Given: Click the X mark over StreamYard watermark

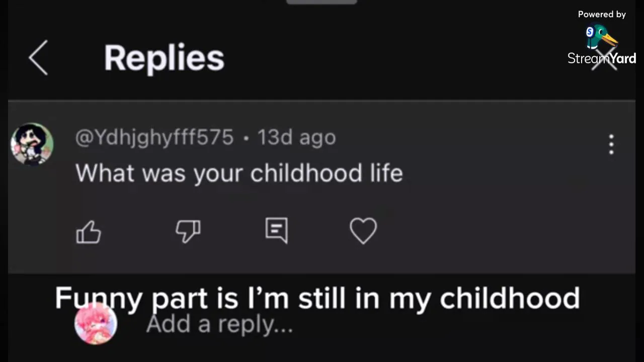Looking at the screenshot, I should point(604,60).
